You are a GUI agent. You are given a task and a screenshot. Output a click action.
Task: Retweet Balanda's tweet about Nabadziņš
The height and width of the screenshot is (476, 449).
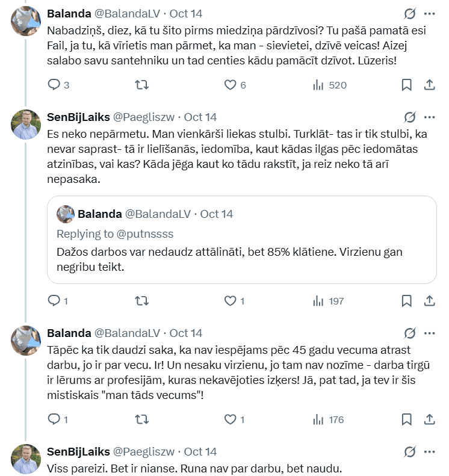point(141,85)
